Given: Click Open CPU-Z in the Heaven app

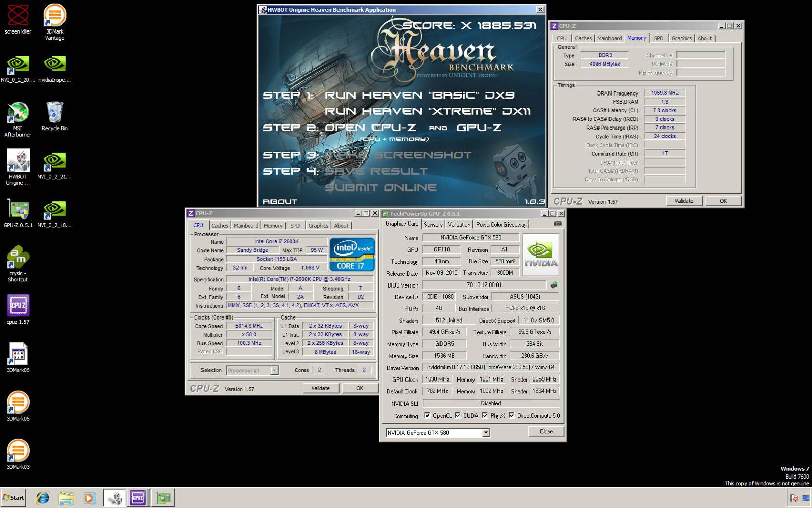Looking at the screenshot, I should [x=370, y=128].
